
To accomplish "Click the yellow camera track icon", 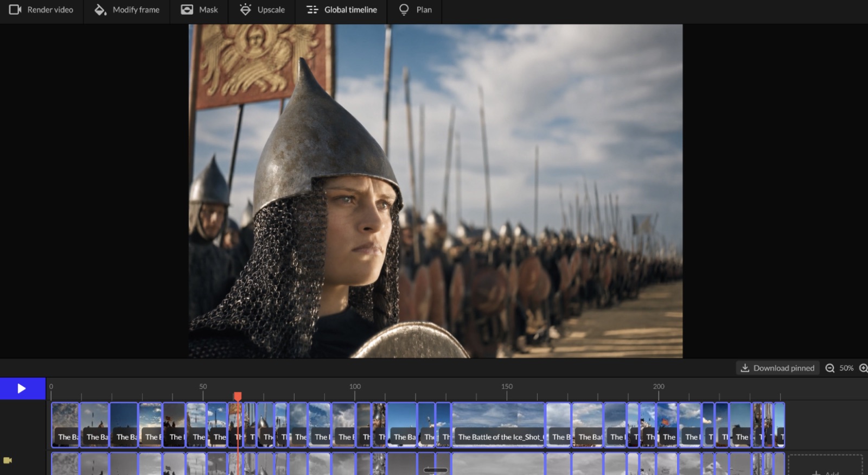I will (x=8, y=460).
